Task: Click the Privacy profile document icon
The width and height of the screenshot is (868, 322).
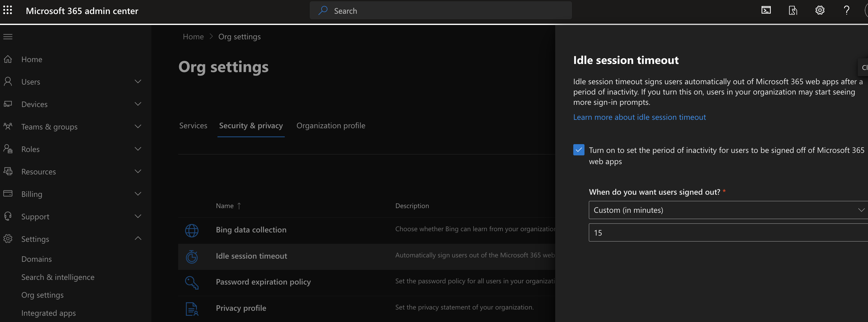Action: pos(192,309)
